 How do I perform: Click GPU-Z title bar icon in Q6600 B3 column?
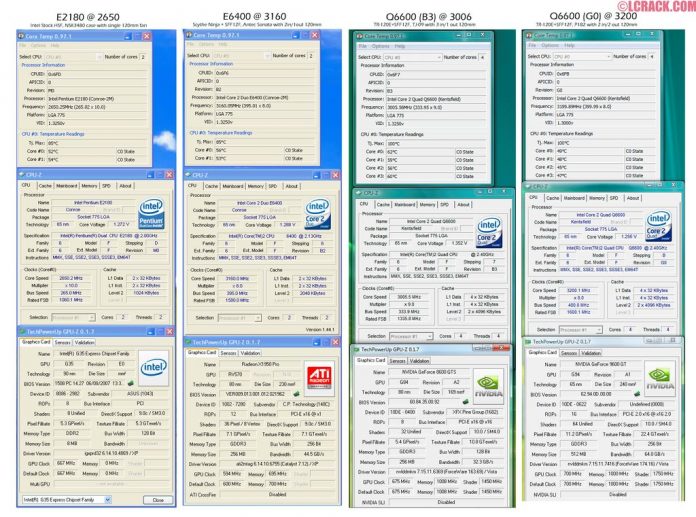(356, 349)
